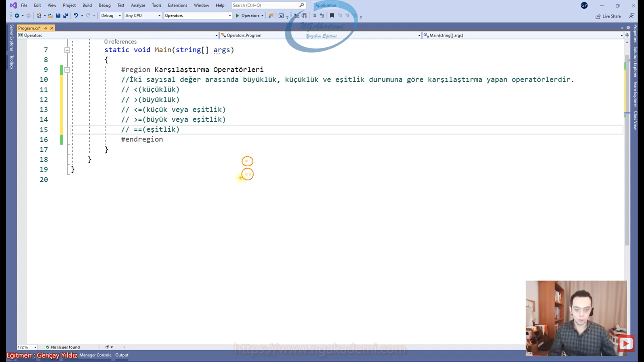This screenshot has height=362, width=644.
Task: Open the Class View side tab
Action: click(635, 120)
